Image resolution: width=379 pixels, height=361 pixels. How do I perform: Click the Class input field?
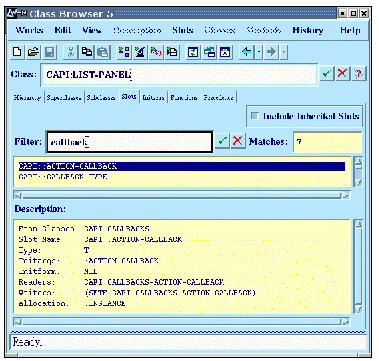(x=179, y=74)
